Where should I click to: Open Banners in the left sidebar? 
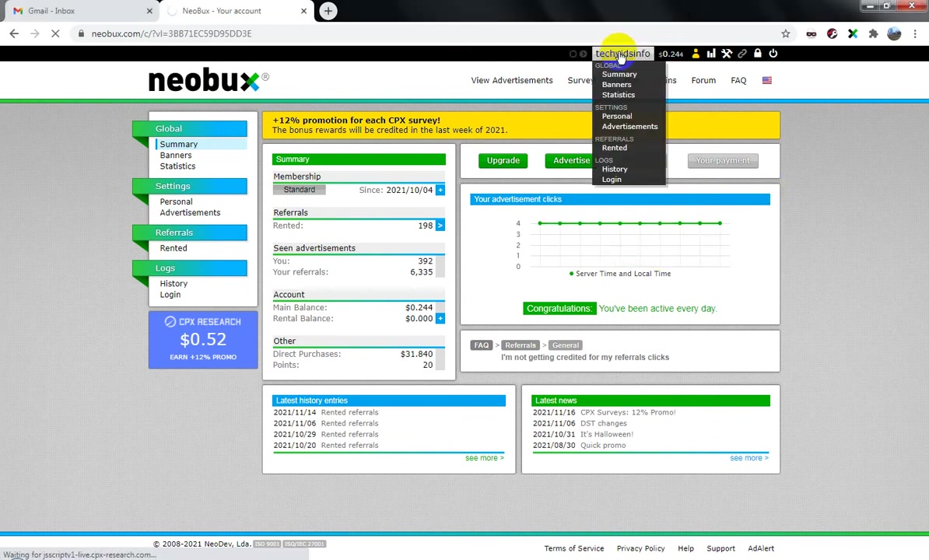pyautogui.click(x=175, y=155)
